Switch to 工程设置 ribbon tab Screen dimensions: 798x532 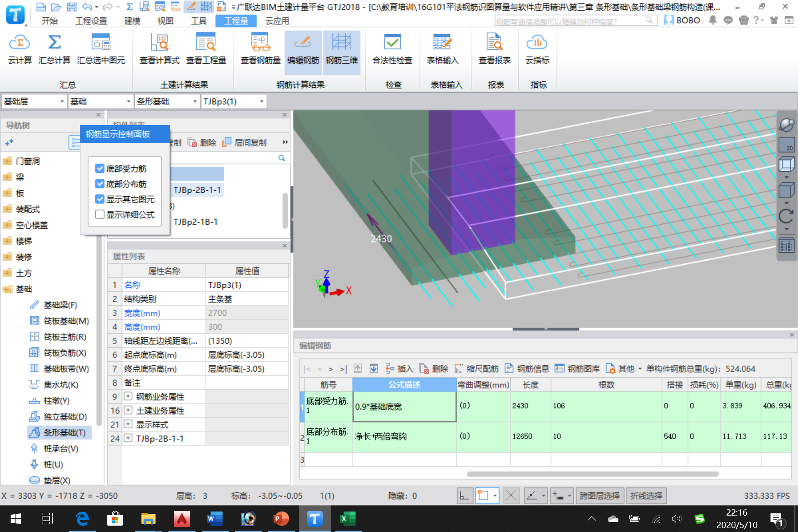point(91,21)
